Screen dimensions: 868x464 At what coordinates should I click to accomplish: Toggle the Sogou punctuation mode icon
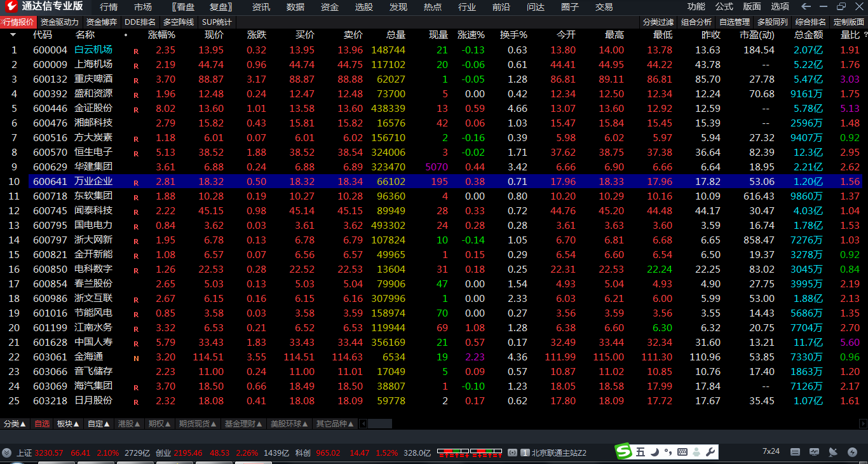(668, 452)
